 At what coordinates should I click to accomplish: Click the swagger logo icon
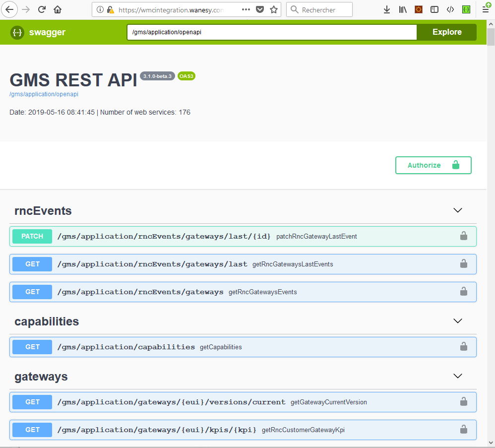click(17, 32)
